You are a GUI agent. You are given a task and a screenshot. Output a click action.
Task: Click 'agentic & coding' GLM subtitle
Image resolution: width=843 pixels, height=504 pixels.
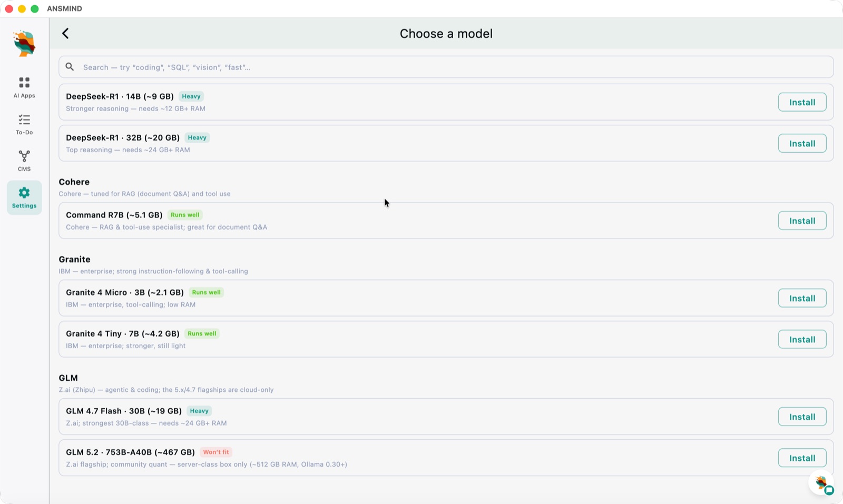(166, 390)
